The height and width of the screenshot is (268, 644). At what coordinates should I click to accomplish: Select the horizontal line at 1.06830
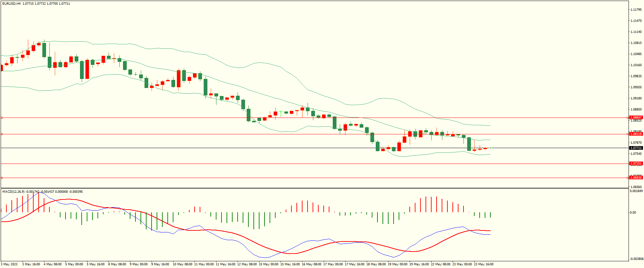click(x=314, y=178)
